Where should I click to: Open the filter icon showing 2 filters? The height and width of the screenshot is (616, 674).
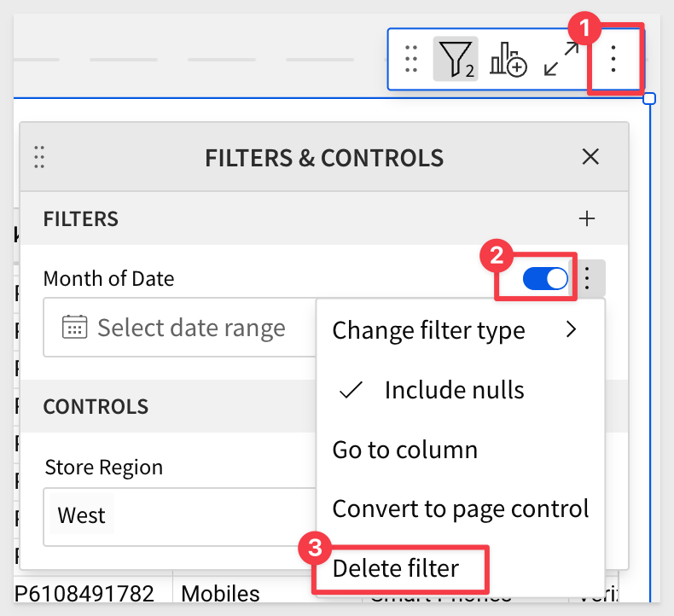tap(456, 59)
